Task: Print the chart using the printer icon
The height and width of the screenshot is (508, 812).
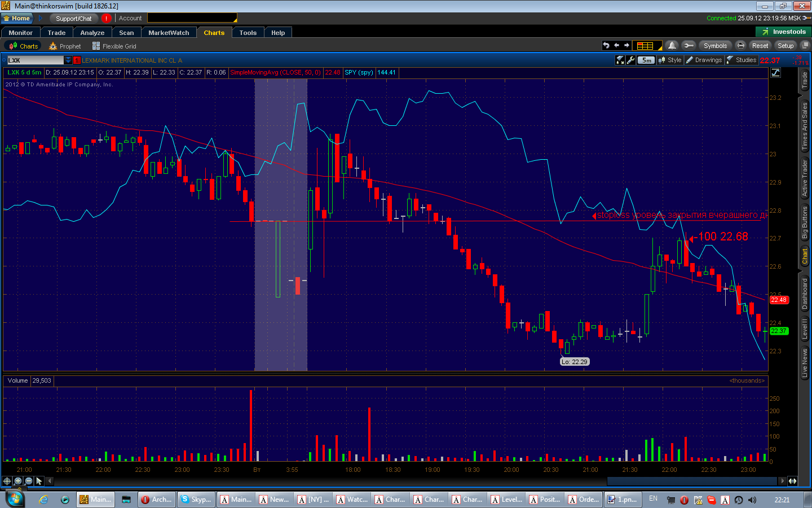Action: click(741, 46)
